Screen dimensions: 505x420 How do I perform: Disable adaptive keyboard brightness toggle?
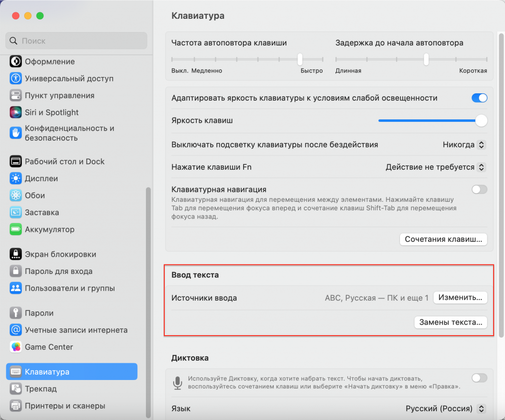click(479, 98)
